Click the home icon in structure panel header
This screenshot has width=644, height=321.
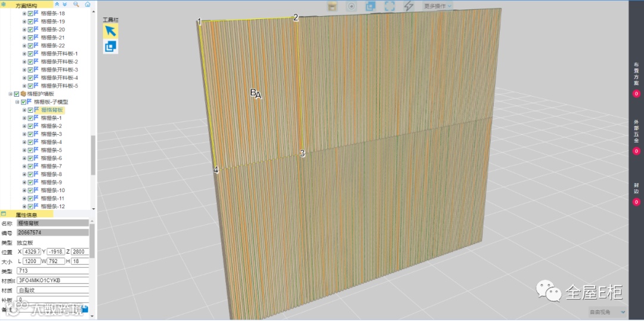click(x=88, y=4)
